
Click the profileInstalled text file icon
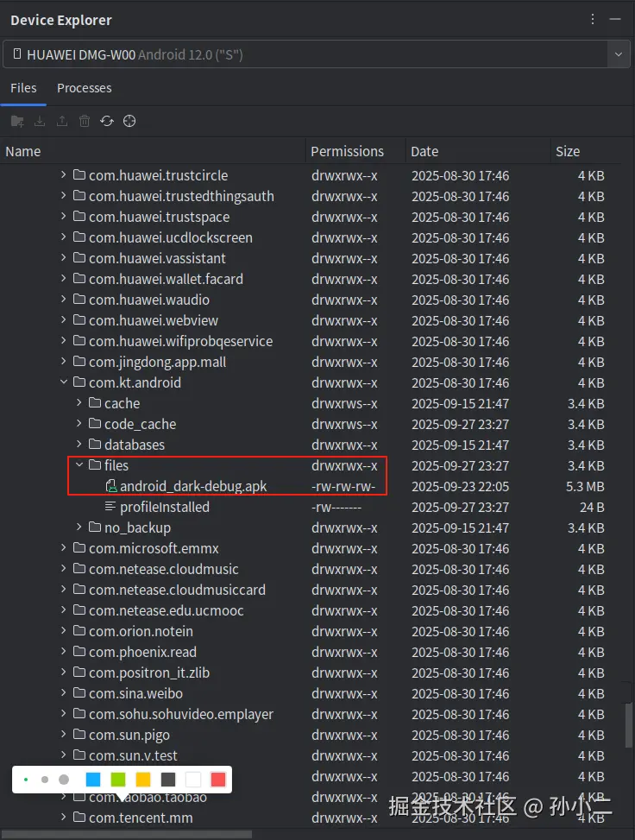coord(110,506)
